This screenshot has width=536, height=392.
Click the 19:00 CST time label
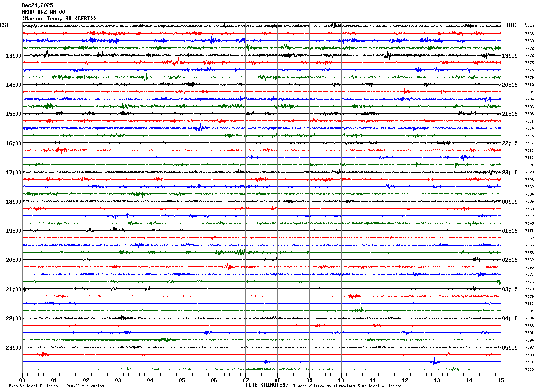14,231
